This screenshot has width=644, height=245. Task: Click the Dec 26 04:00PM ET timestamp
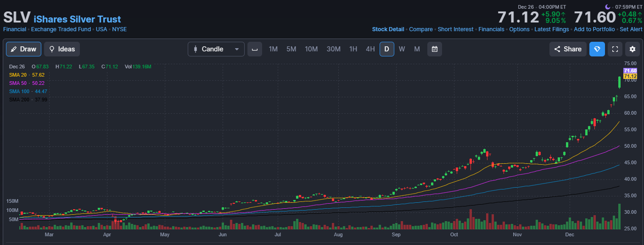(542, 7)
